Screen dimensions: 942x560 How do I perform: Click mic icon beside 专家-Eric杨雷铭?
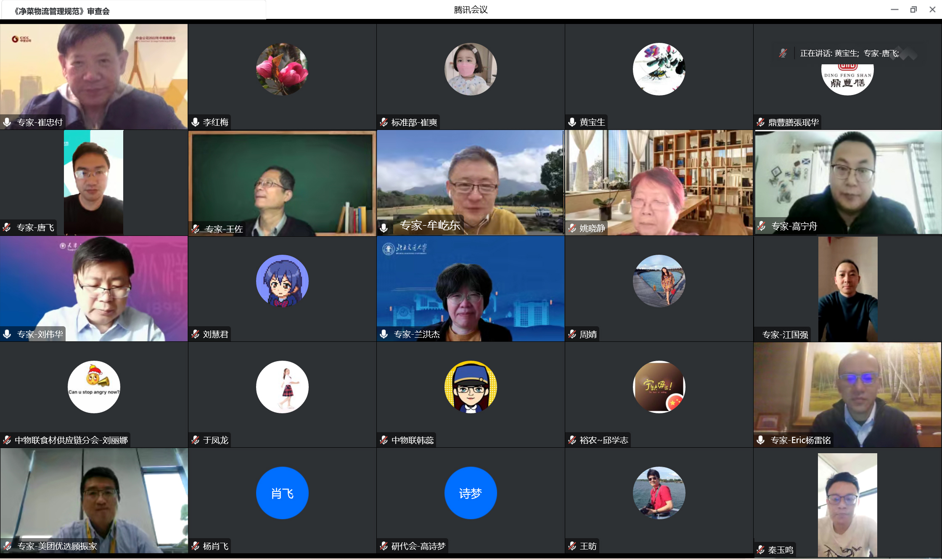click(760, 440)
